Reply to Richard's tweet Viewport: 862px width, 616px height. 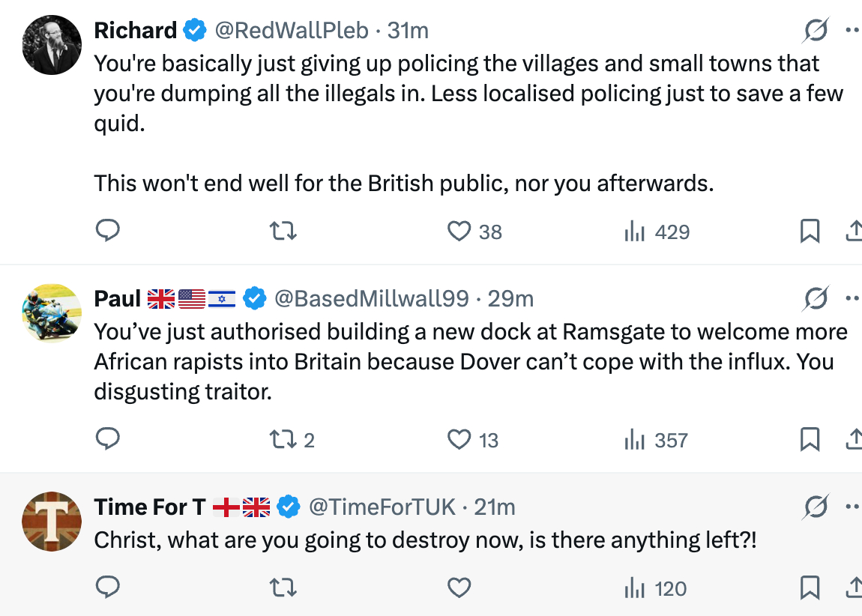(108, 231)
